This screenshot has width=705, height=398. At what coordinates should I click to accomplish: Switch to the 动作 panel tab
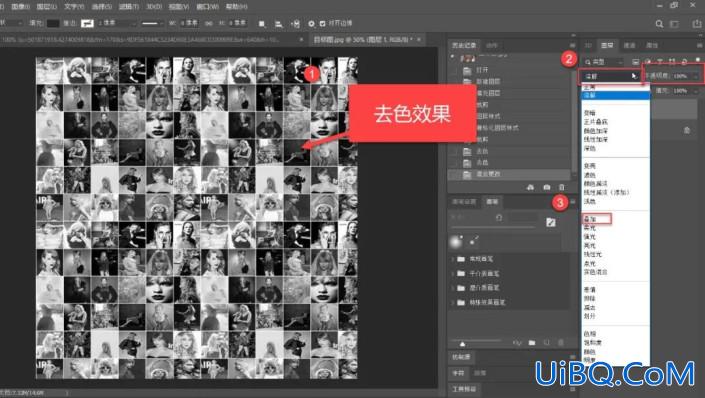(491, 45)
